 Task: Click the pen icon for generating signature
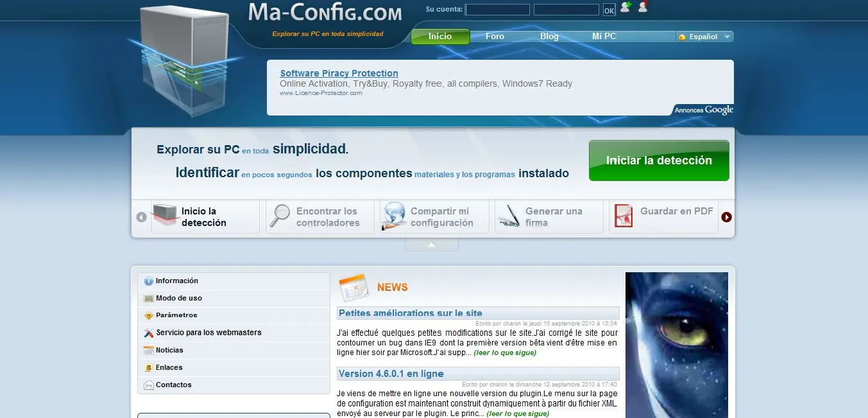[509, 216]
